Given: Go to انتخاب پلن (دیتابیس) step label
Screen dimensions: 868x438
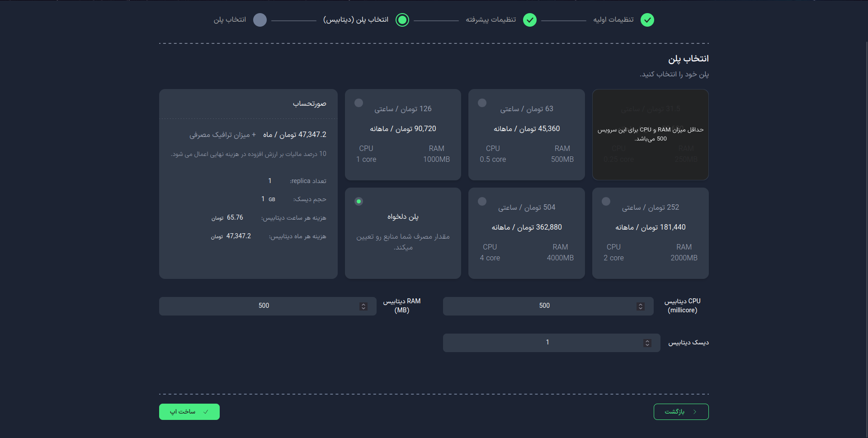Looking at the screenshot, I should click(356, 19).
